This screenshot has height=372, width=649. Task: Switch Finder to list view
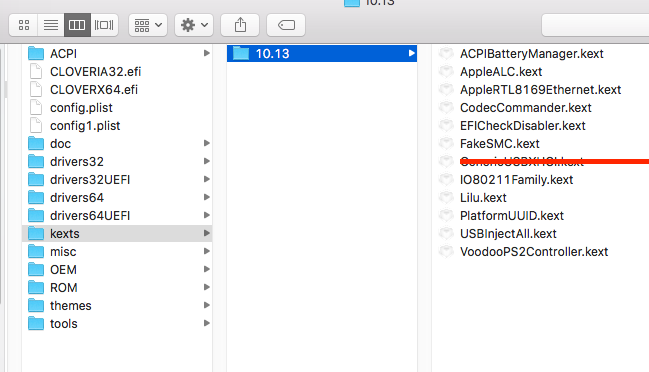50,25
